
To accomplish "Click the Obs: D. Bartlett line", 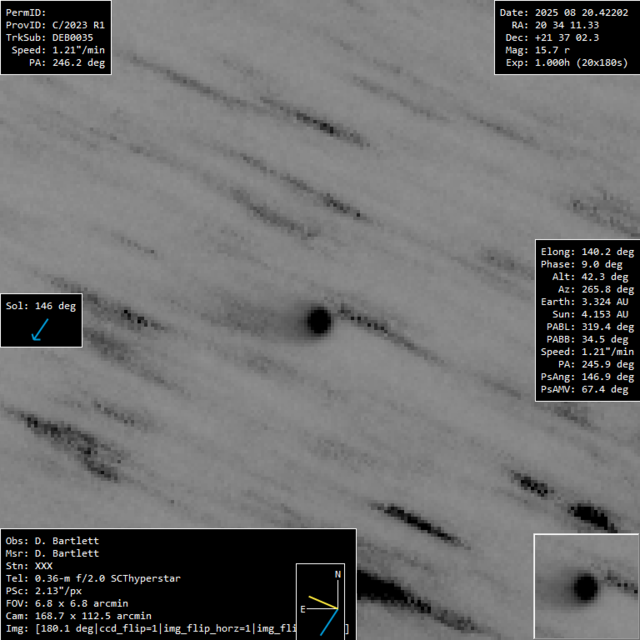I will (x=52, y=541).
